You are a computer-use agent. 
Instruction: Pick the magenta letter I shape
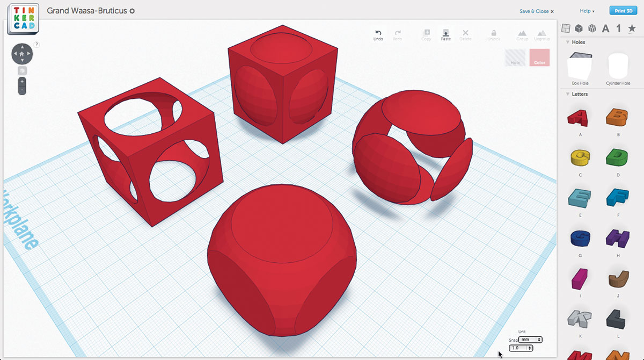[580, 278]
